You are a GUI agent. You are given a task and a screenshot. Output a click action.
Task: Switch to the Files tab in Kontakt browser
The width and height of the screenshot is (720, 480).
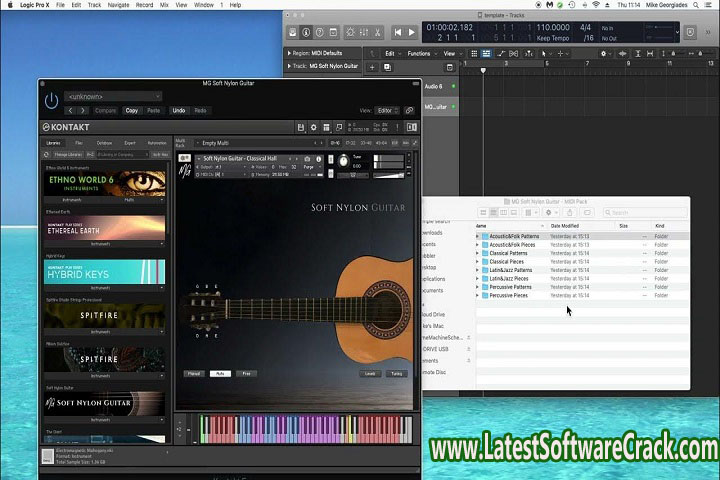(79, 143)
